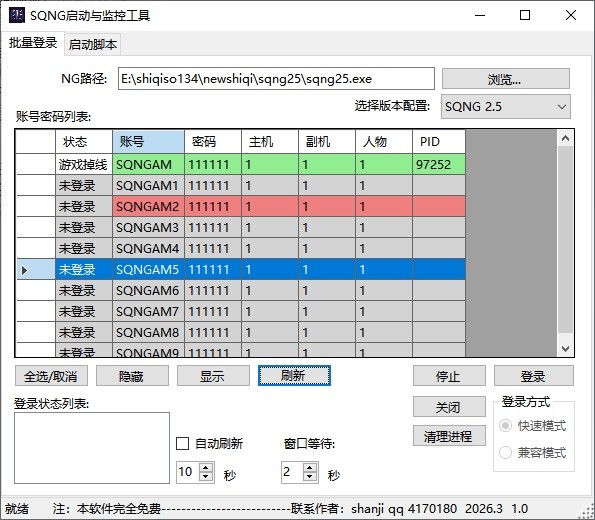Increase window wait seconds with up arrow

tap(310, 467)
